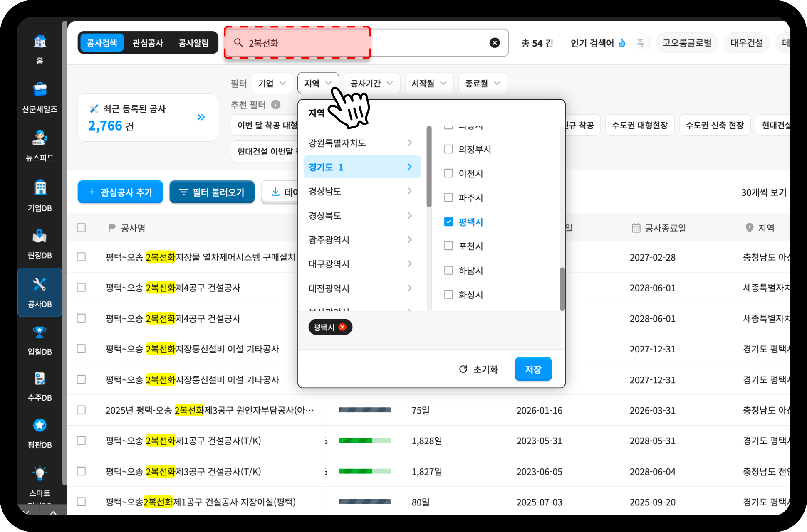Click the search magnifier icon
Viewport: 807px width, 532px height.
click(x=238, y=43)
